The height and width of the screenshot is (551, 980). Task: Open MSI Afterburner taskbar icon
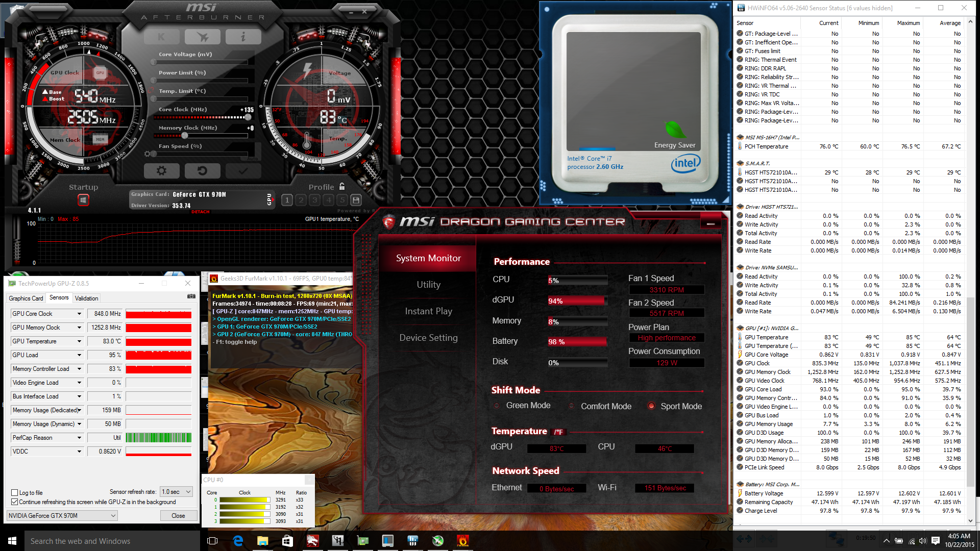click(x=438, y=541)
